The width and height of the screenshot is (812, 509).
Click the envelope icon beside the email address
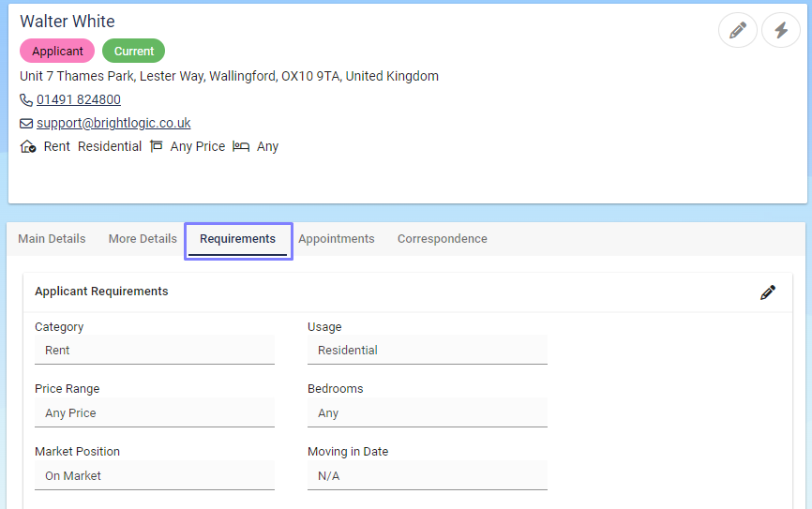click(26, 123)
